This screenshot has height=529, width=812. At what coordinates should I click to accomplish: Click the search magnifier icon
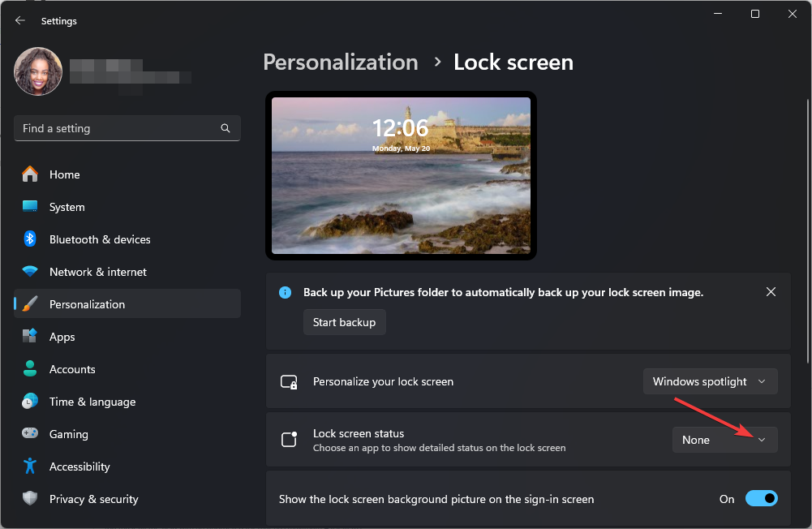click(x=226, y=128)
